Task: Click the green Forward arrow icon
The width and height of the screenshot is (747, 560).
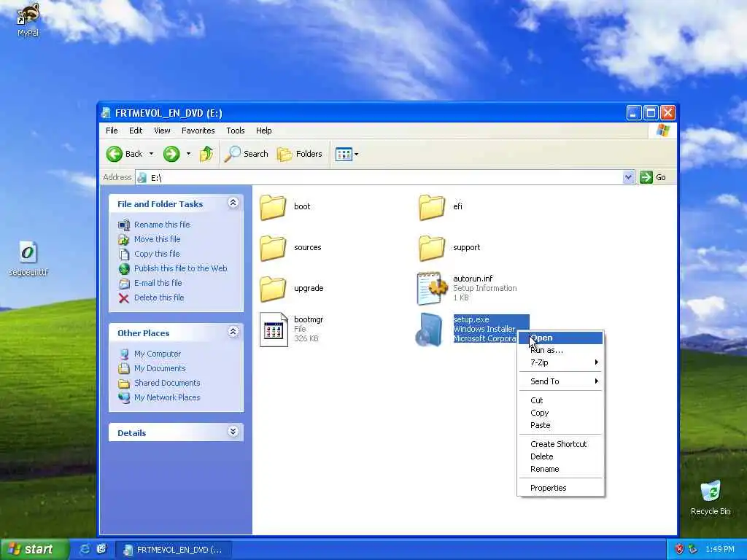Action: (171, 154)
